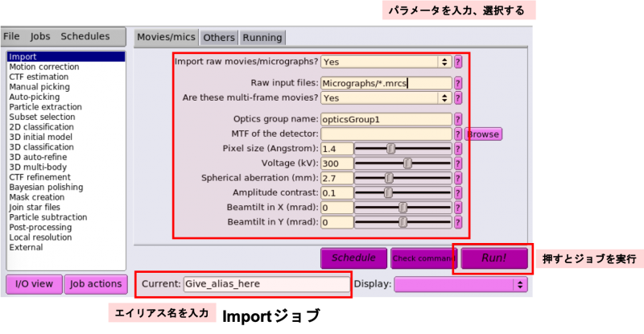Click the Spherical aberration value box

pos(336,179)
